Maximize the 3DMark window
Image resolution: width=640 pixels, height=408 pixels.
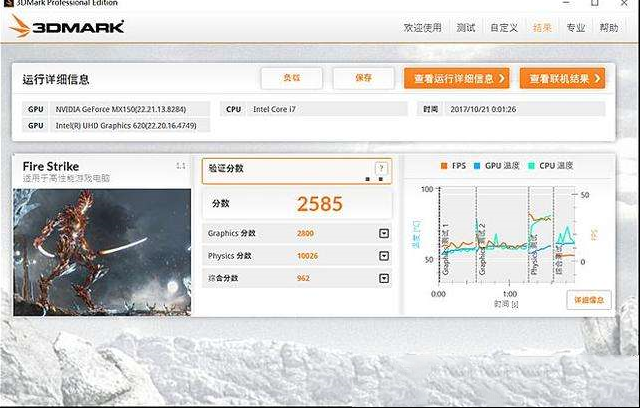[595, 3]
